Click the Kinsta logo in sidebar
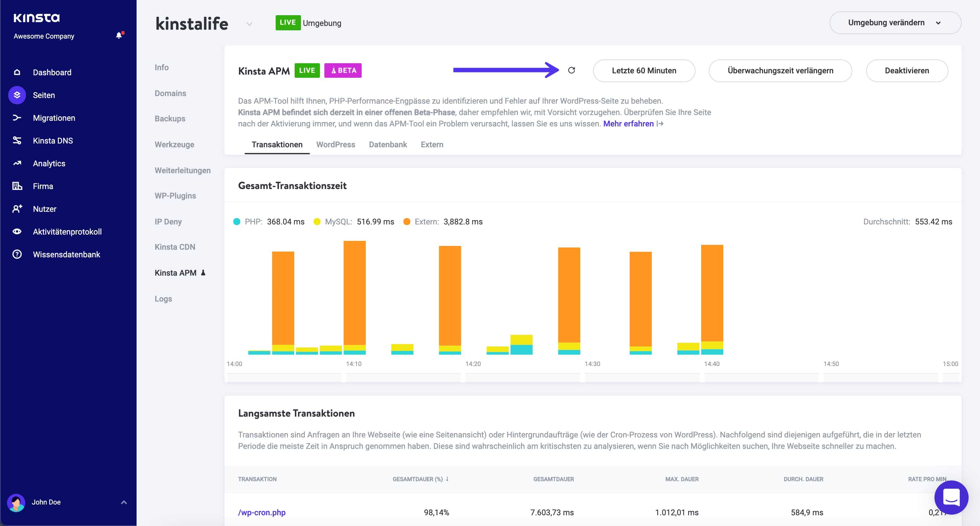Image resolution: width=980 pixels, height=526 pixels. click(x=37, y=17)
